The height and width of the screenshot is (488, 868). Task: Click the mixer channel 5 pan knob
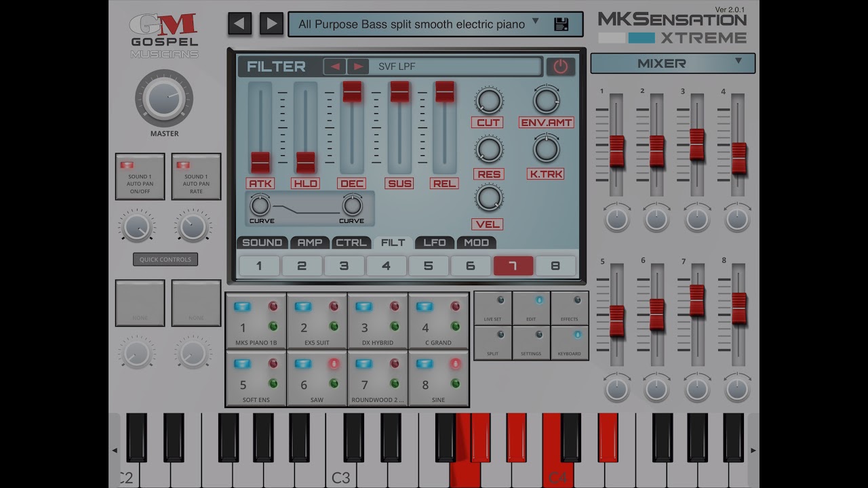[616, 388]
